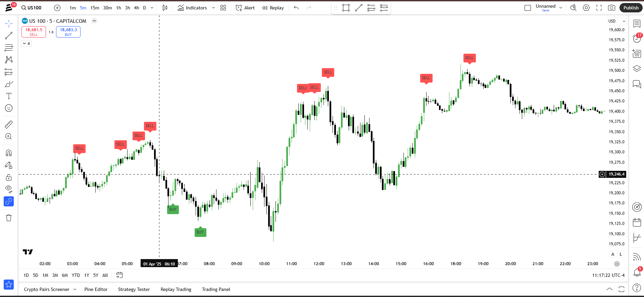This screenshot has height=297, width=644.
Task: Open forecasting and measurement tools
Action: tap(9, 72)
